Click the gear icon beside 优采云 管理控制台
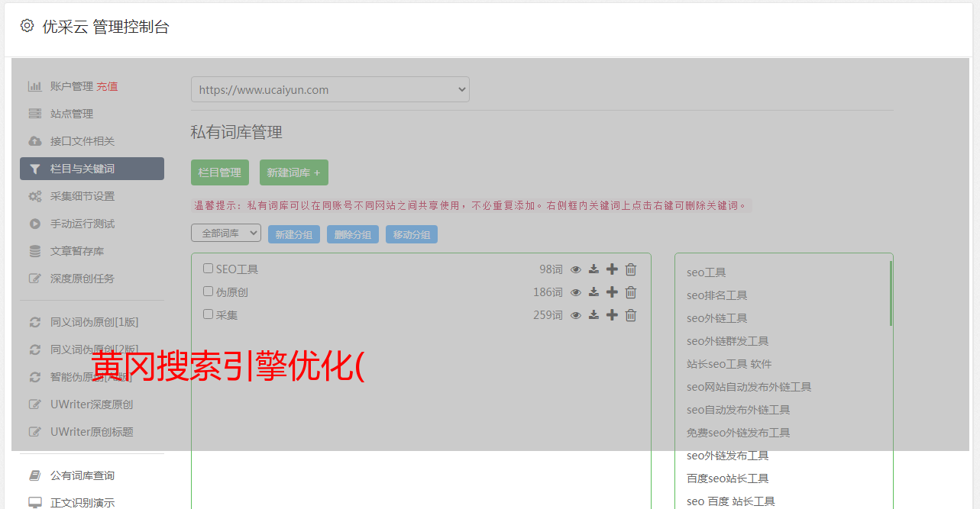The height and width of the screenshot is (509, 980). click(27, 26)
